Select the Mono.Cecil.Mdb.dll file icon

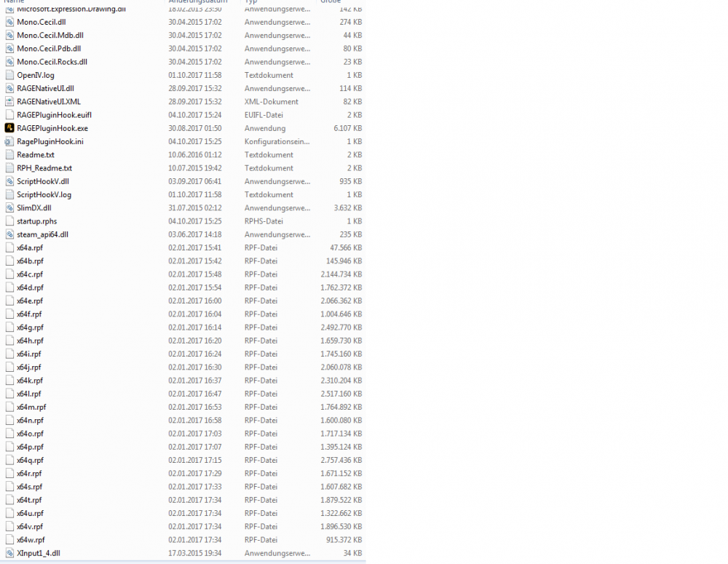pos(9,35)
